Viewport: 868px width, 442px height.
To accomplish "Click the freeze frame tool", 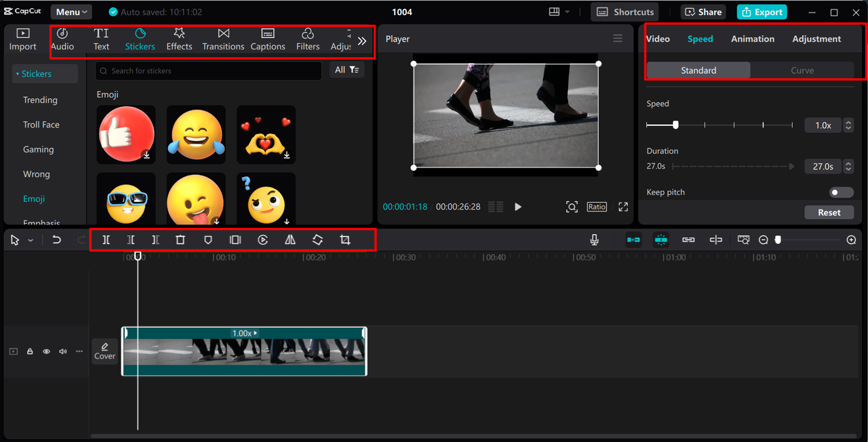I will (235, 240).
